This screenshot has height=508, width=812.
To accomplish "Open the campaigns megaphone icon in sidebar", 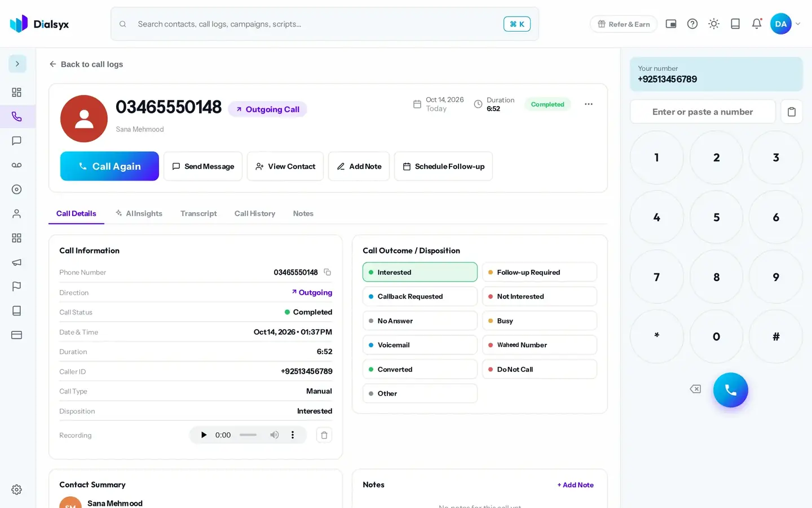I will coord(17,262).
